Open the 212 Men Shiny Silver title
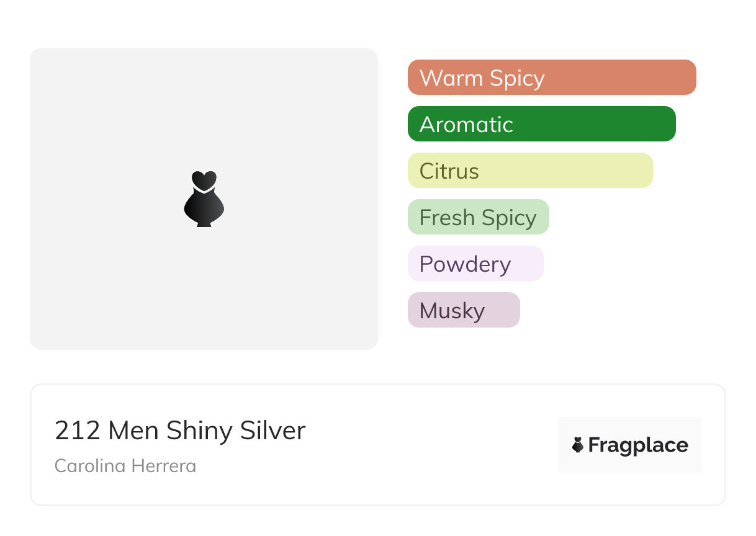756x536 pixels. click(x=180, y=431)
